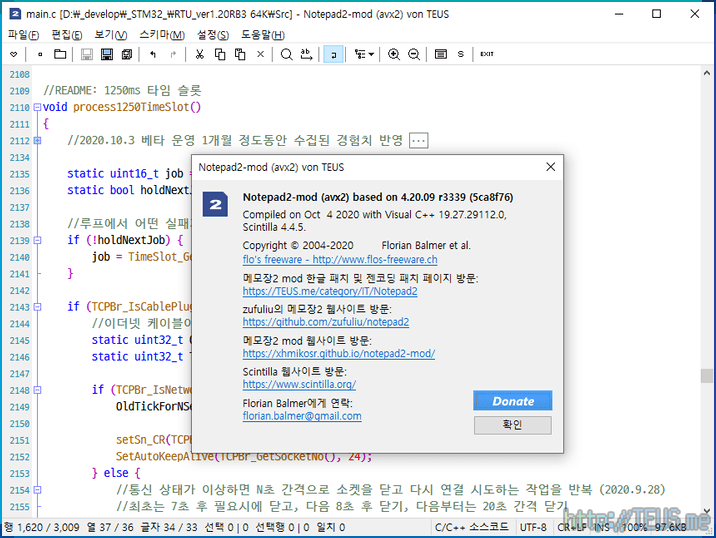Viewport: 716px width, 538px height.
Task: Click the florian.balmer@gmail.com email link
Action: point(302,416)
